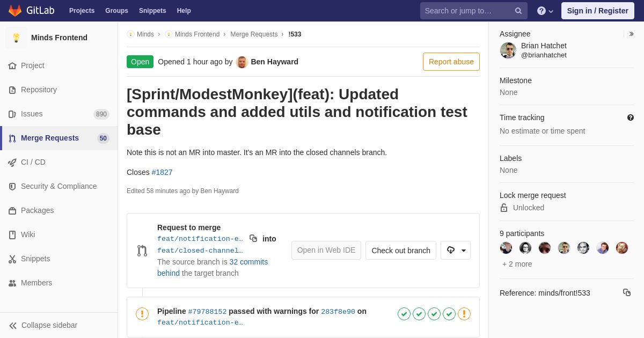Click the pipeline warning status icon
The height and width of the screenshot is (338, 644).
(x=142, y=314)
